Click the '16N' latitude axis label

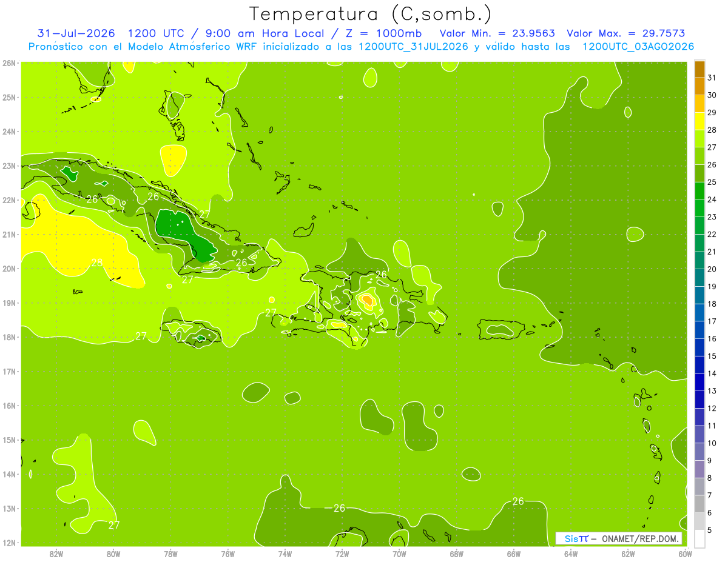click(8, 406)
